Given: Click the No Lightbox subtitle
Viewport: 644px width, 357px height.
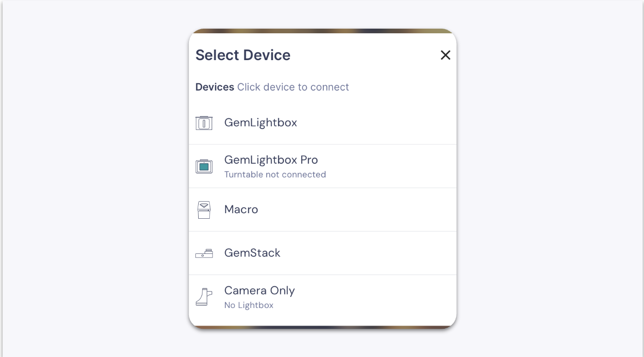Looking at the screenshot, I should [249, 305].
